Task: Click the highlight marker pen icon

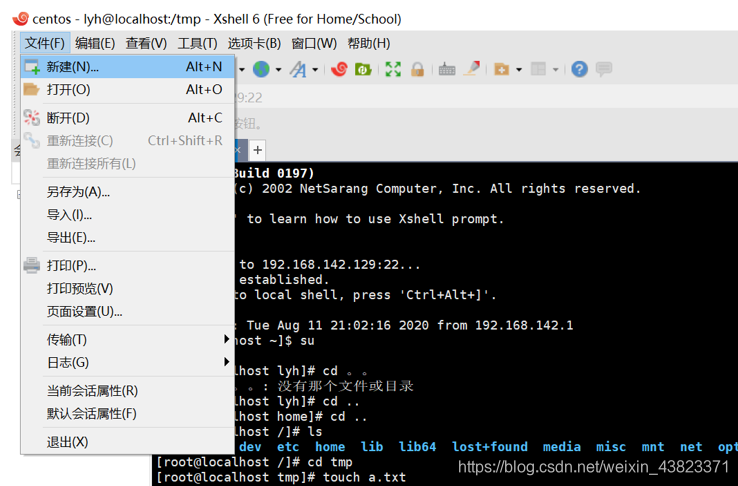Action: (472, 69)
